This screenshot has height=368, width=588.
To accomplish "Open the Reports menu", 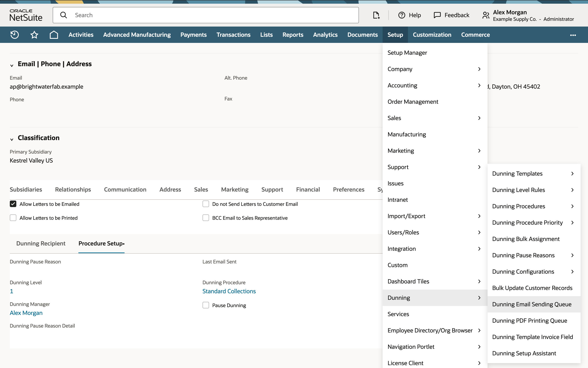I will click(x=293, y=35).
